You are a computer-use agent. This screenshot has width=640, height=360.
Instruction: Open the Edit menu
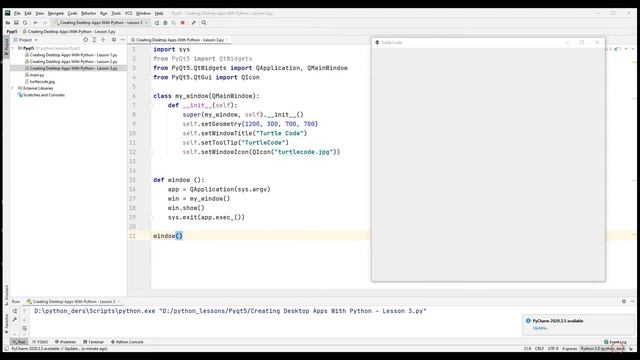[28, 13]
